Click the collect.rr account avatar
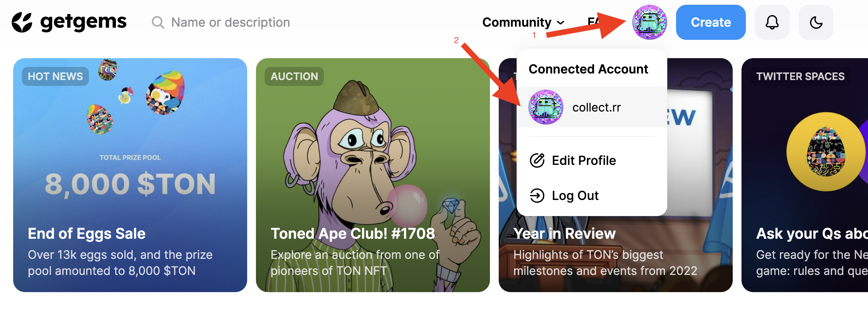The width and height of the screenshot is (868, 321). click(546, 107)
